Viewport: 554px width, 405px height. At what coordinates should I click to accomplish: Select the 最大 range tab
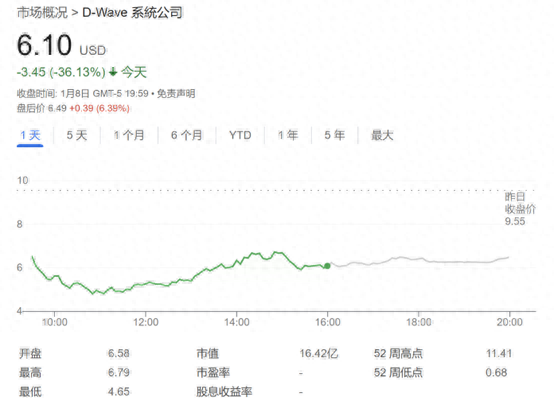point(382,135)
